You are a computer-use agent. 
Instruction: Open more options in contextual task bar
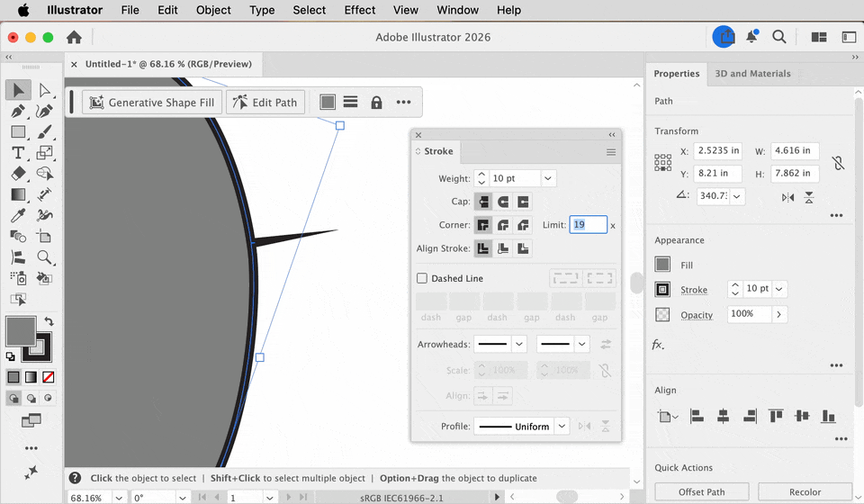pos(403,102)
